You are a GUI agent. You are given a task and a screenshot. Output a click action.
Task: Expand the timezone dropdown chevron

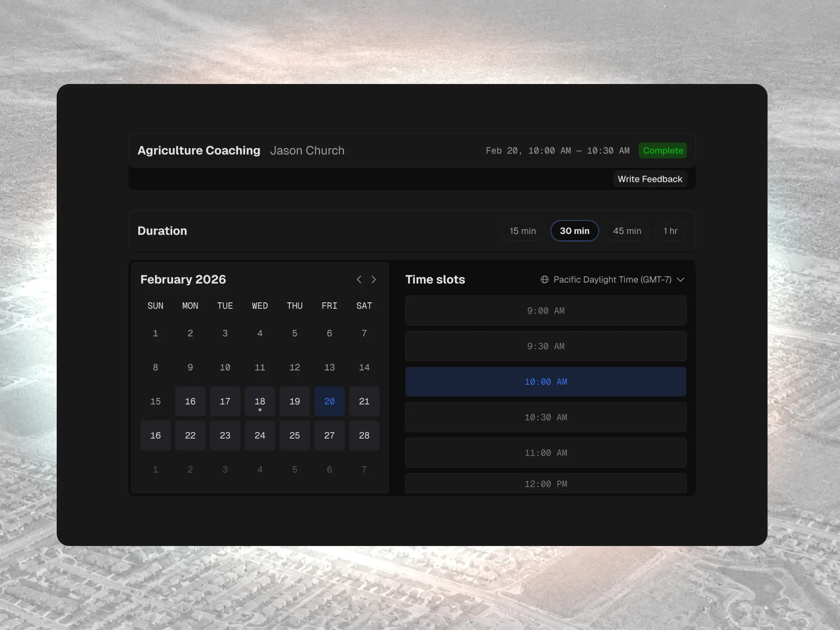coord(680,280)
